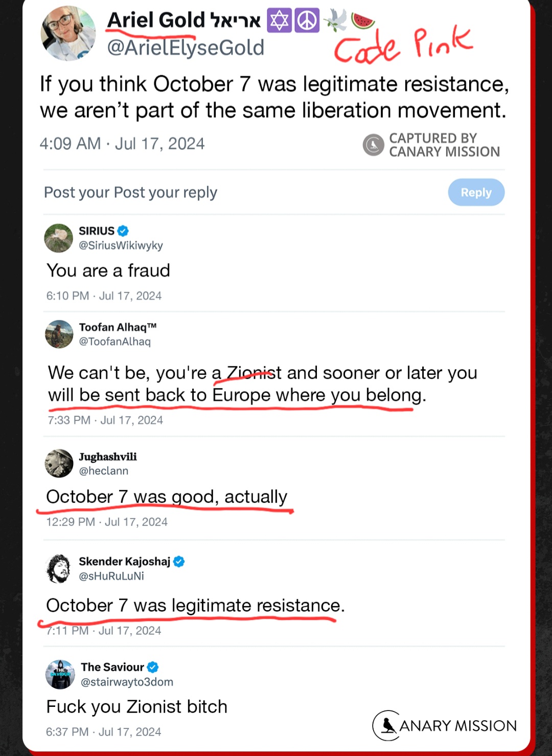The width and height of the screenshot is (552, 756).
Task: Click the watermelon emoji icon
Action: point(363,20)
